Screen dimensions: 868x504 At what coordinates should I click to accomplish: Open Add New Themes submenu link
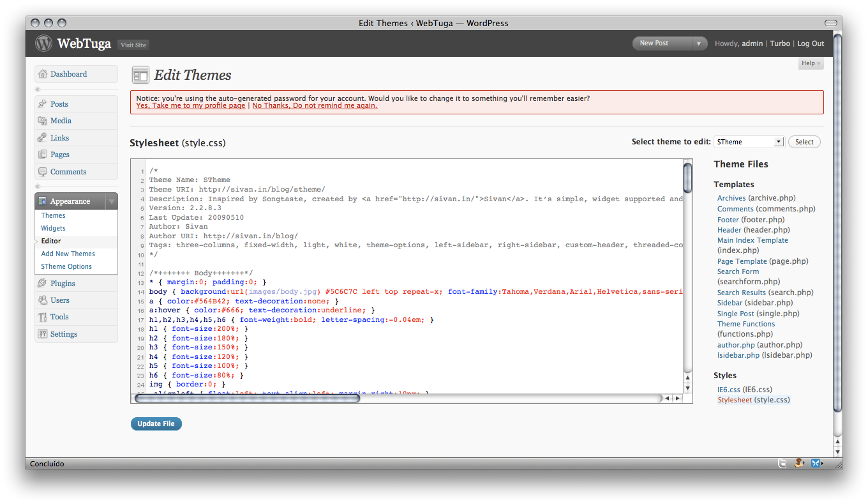pyautogui.click(x=68, y=254)
